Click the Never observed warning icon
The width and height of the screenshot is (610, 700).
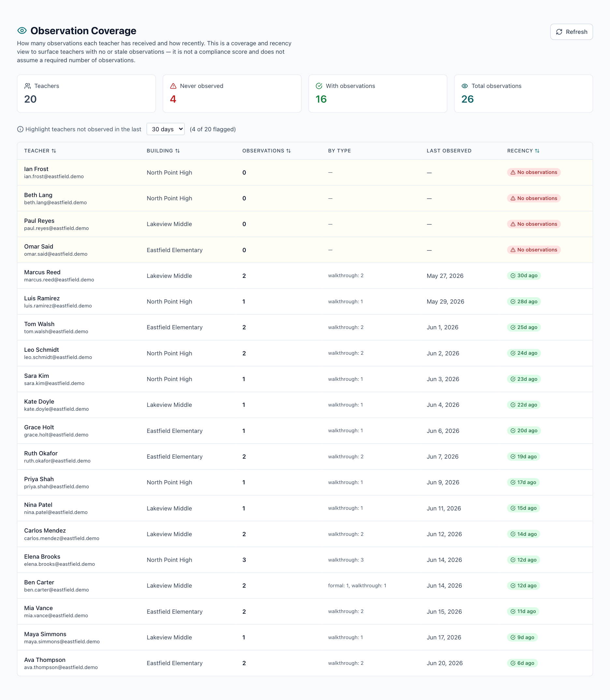[173, 86]
